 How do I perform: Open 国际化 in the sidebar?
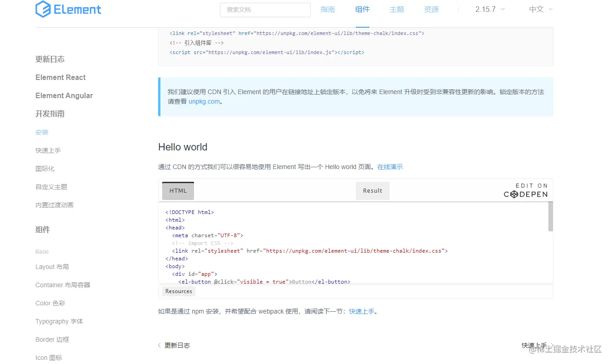pos(45,169)
